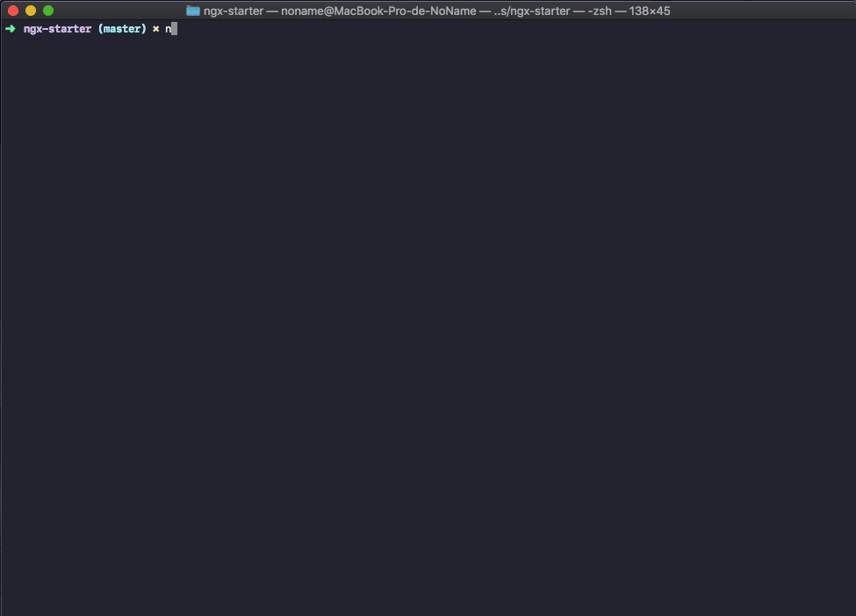Minimize the terminal with the yellow button
856x616 pixels.
point(31,11)
